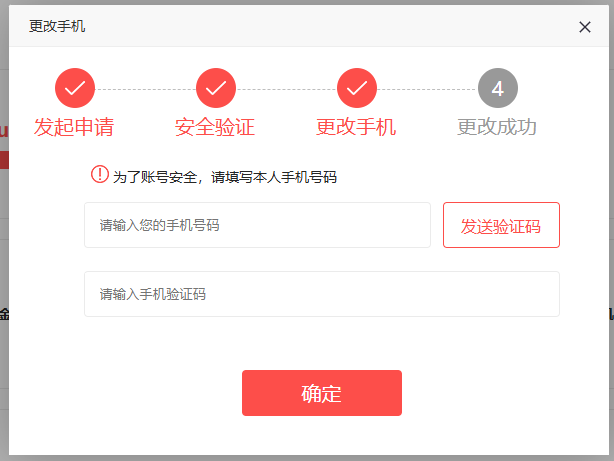Select the 安全验证 step label
614x461 pixels.
tap(215, 127)
